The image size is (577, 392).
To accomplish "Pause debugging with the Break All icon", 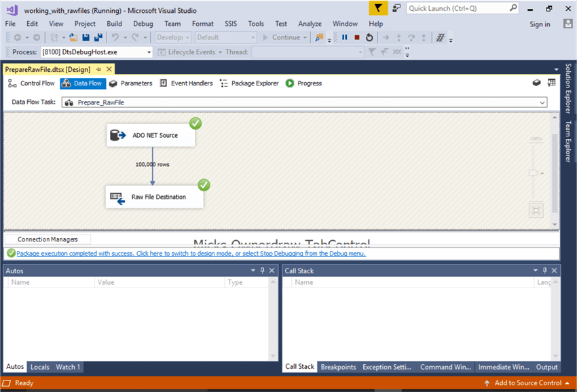I will (x=344, y=37).
